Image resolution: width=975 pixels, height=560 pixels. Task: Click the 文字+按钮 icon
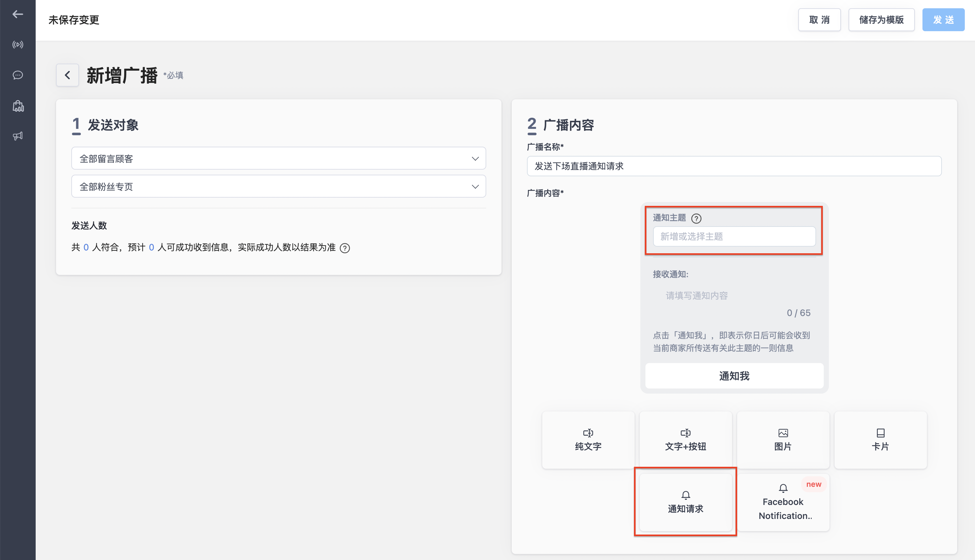point(685,433)
